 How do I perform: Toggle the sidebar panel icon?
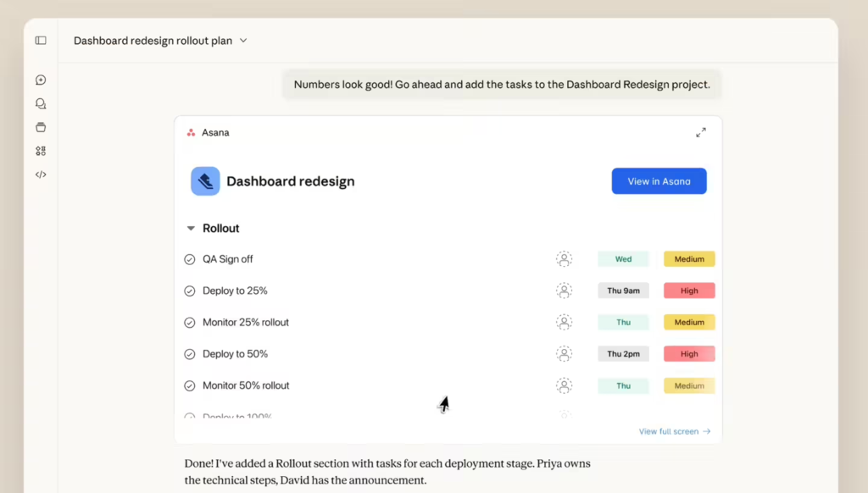pyautogui.click(x=41, y=41)
